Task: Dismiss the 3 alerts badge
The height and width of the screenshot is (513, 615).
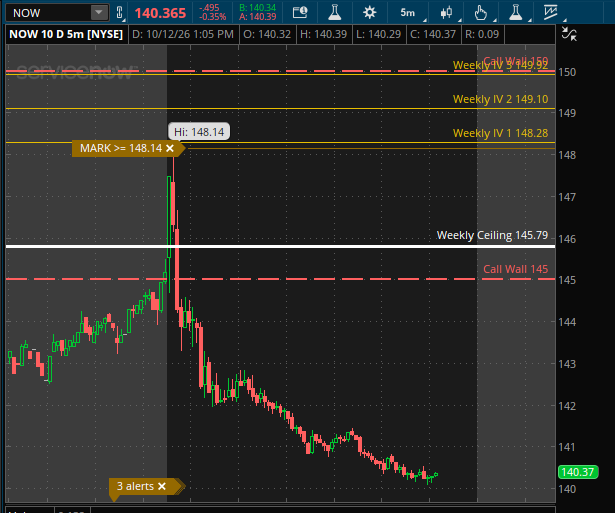Action: pos(162,486)
